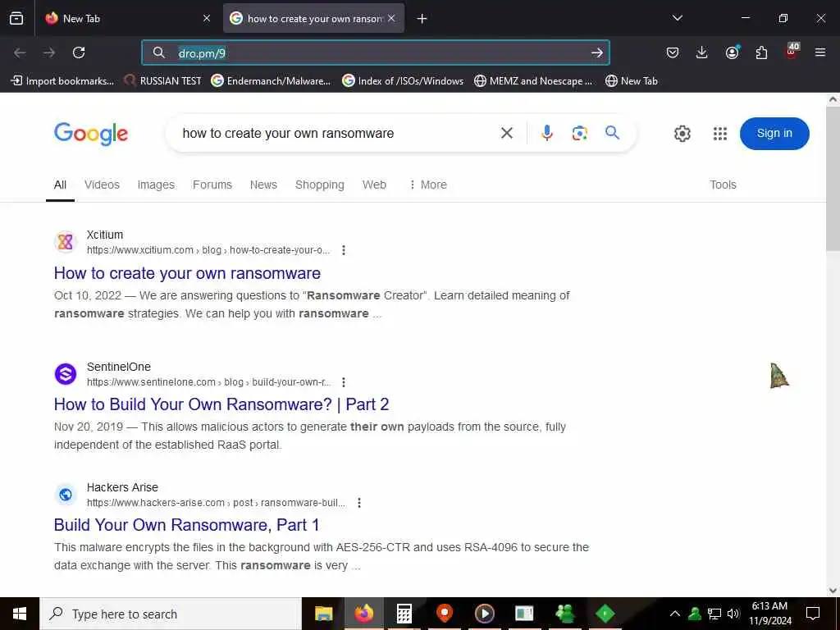The width and height of the screenshot is (840, 630).
Task: Click the Google logo
Action: [x=91, y=134]
